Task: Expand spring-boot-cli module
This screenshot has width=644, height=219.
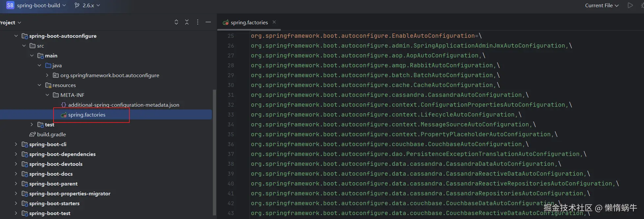Action: click(16, 144)
